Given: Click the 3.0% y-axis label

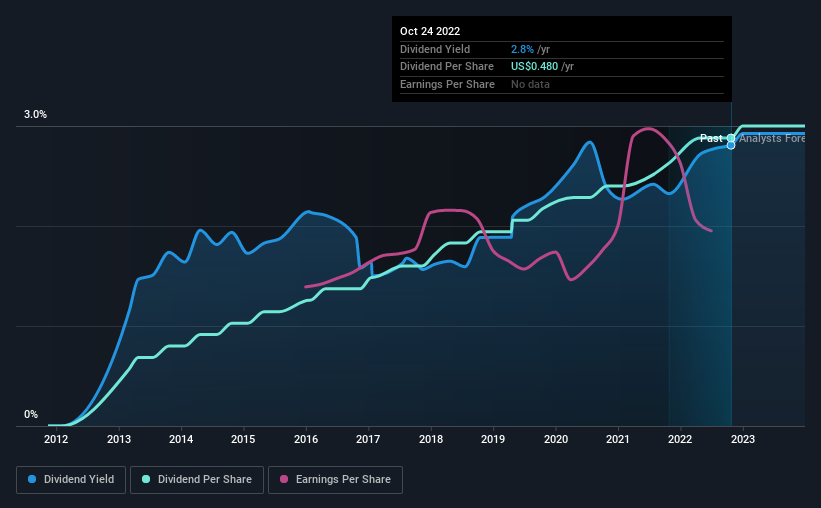Looking at the screenshot, I should (36, 115).
